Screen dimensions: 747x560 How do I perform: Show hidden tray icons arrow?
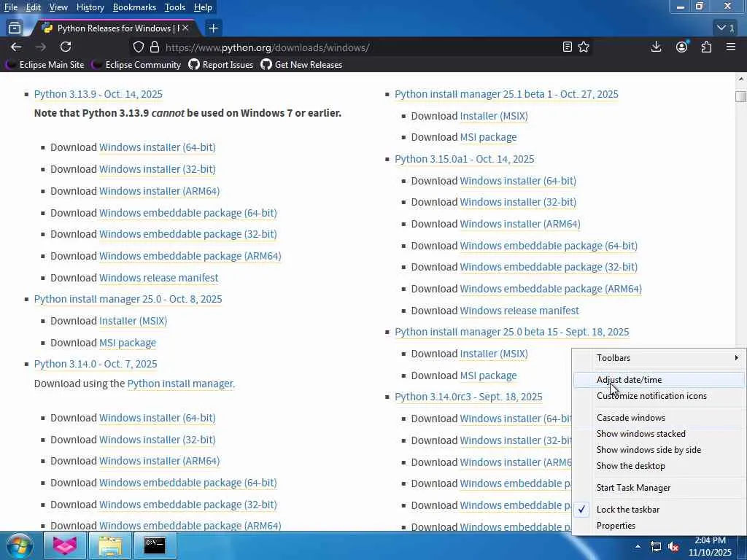point(638,546)
